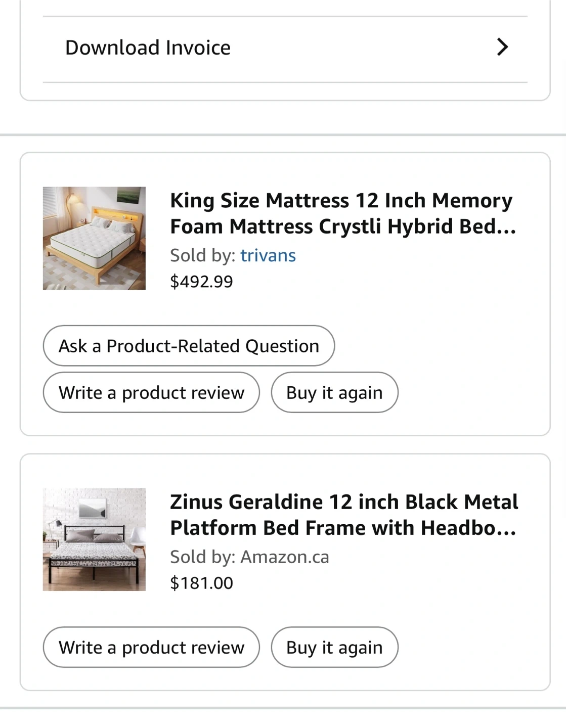Click "Platform Bed Frame with Headbo…" title line
This screenshot has width=566, height=728.
pyautogui.click(x=343, y=528)
